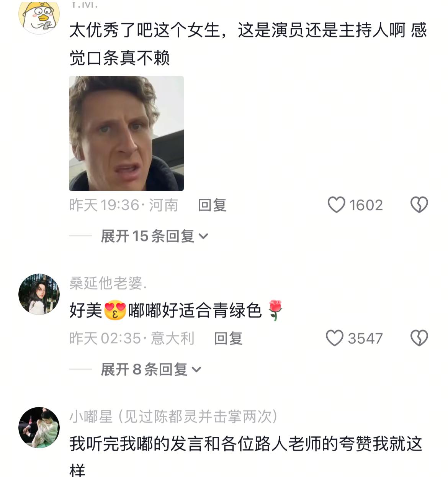The height and width of the screenshot is (477, 448).
Task: Tap username 小嘟星 (见过陈都灵并击掌两次)
Action: point(174,416)
